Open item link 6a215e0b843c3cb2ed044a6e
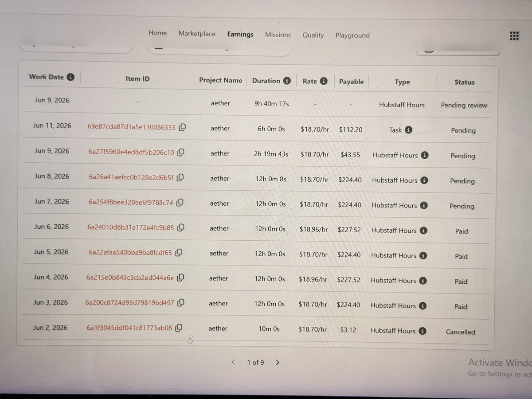This screenshot has width=532, height=399. click(130, 278)
